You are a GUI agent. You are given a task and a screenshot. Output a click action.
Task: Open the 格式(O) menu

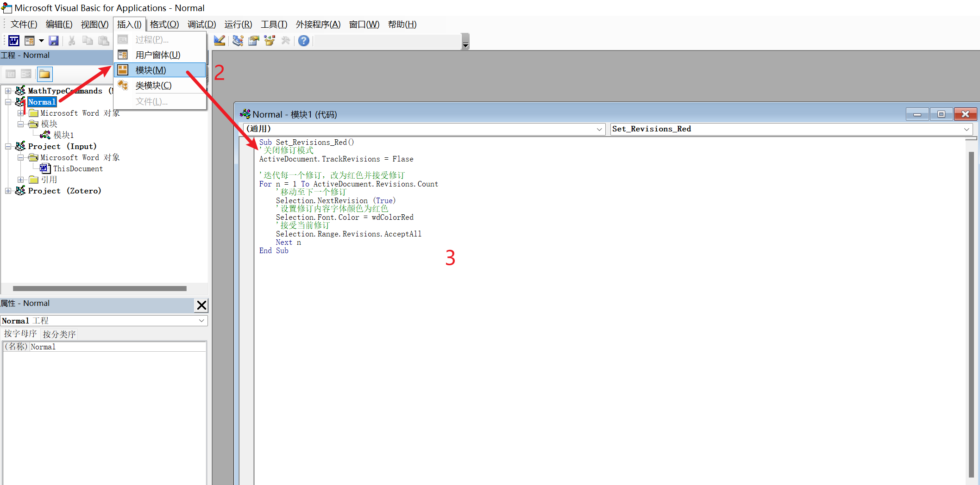click(164, 25)
